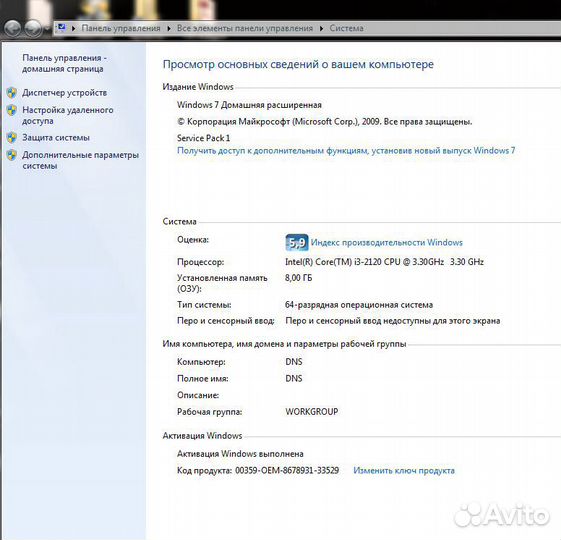Select Система segment in the address bar
561x540 pixels.
[346, 28]
